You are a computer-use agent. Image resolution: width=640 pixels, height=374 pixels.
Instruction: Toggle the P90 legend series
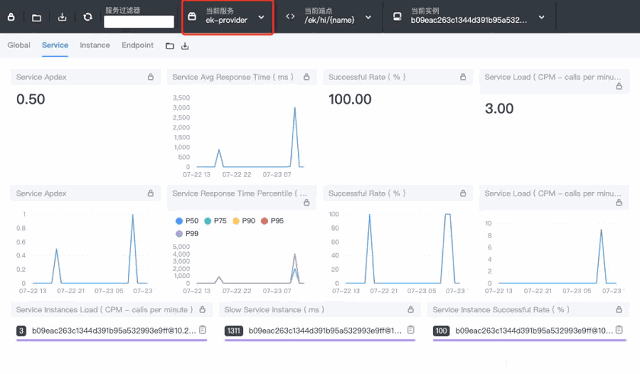(244, 221)
